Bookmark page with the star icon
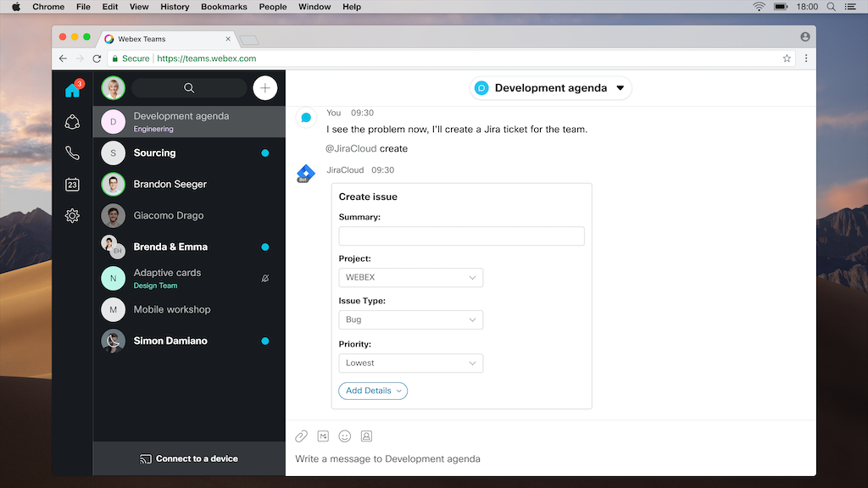 click(x=787, y=58)
